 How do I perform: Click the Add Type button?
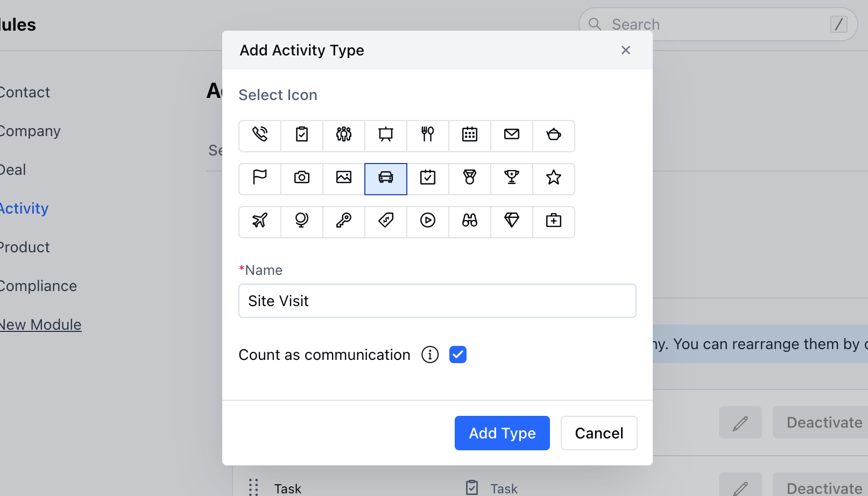[x=502, y=433]
